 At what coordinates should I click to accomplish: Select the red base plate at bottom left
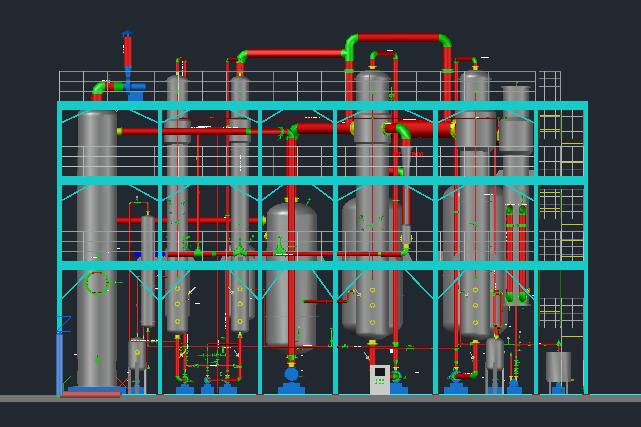[x=91, y=394]
